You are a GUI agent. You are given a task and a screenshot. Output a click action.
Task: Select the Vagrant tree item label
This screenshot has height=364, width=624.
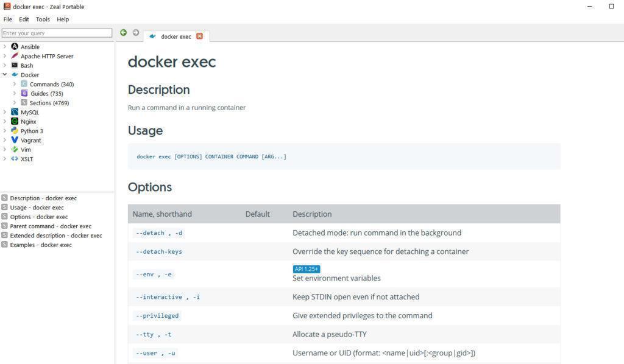pyautogui.click(x=30, y=140)
